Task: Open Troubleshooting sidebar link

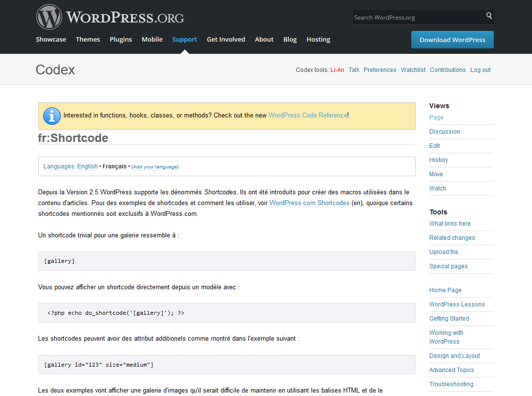Action: 451,384
